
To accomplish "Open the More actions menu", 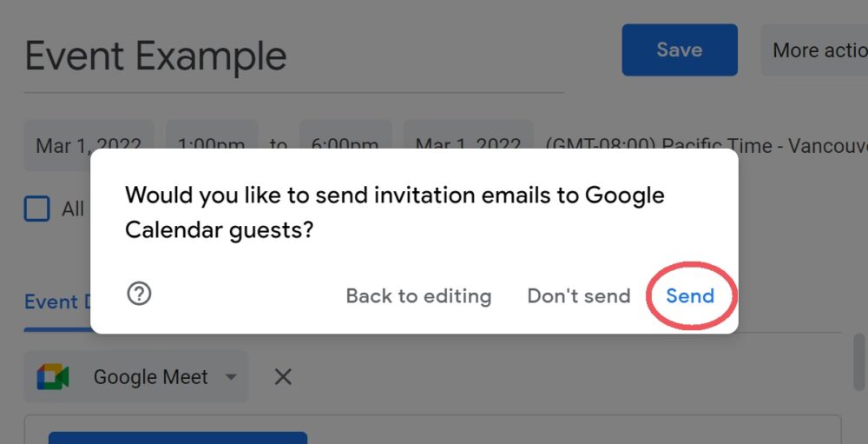I will (816, 50).
